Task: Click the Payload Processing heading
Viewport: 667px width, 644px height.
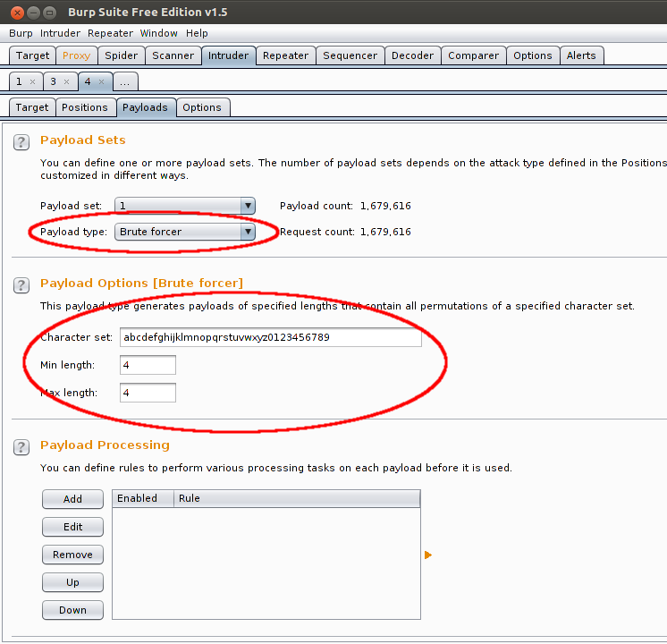Action: 105,445
